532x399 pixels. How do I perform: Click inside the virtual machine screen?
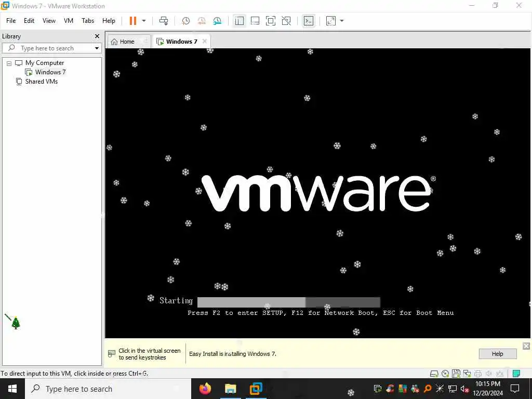point(317,193)
